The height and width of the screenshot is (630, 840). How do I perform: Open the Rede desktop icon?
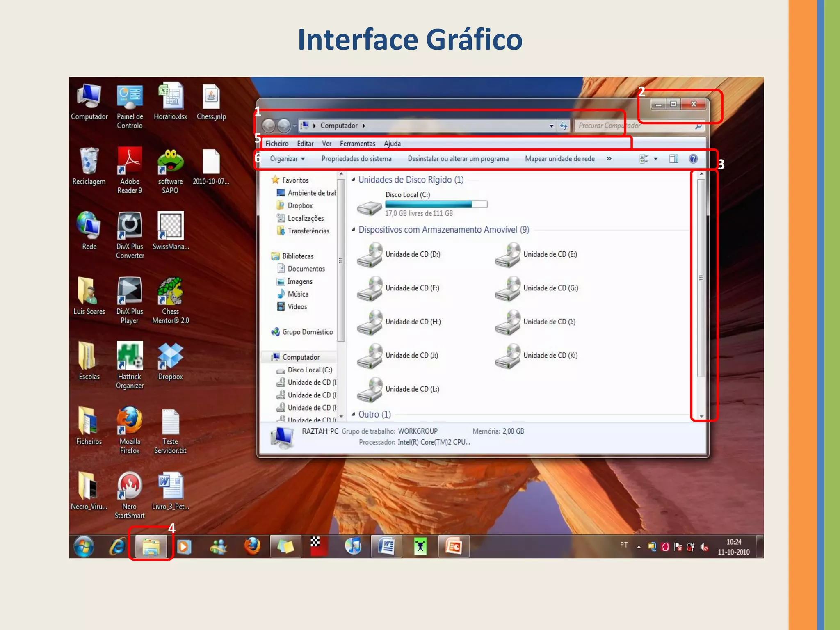[x=89, y=231]
